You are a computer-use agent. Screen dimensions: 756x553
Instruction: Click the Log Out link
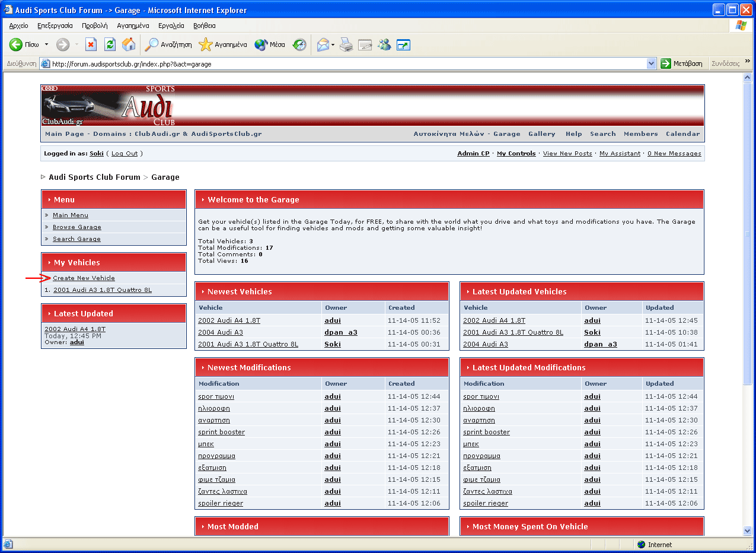pos(125,154)
